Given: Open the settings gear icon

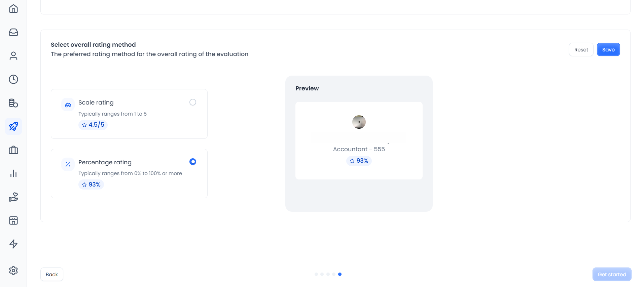Looking at the screenshot, I should 13,271.
